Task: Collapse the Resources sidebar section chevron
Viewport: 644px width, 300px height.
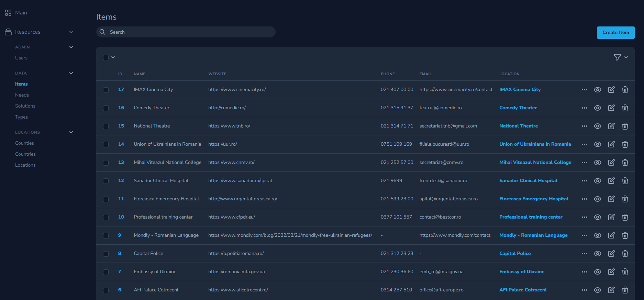Action: pyautogui.click(x=71, y=32)
